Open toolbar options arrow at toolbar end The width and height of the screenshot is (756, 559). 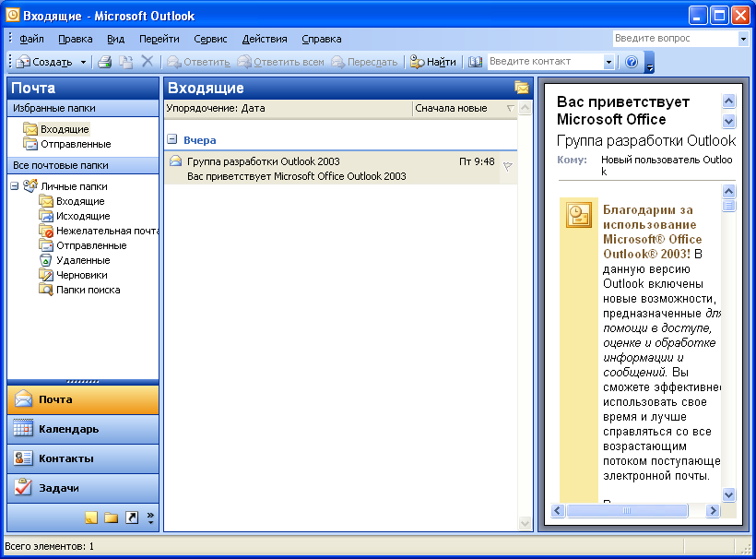point(649,62)
